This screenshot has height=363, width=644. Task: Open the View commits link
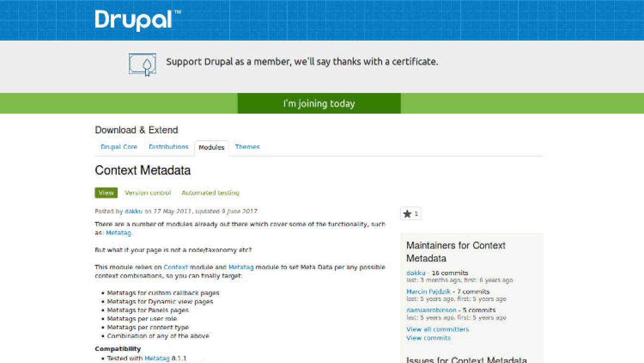[428, 338]
